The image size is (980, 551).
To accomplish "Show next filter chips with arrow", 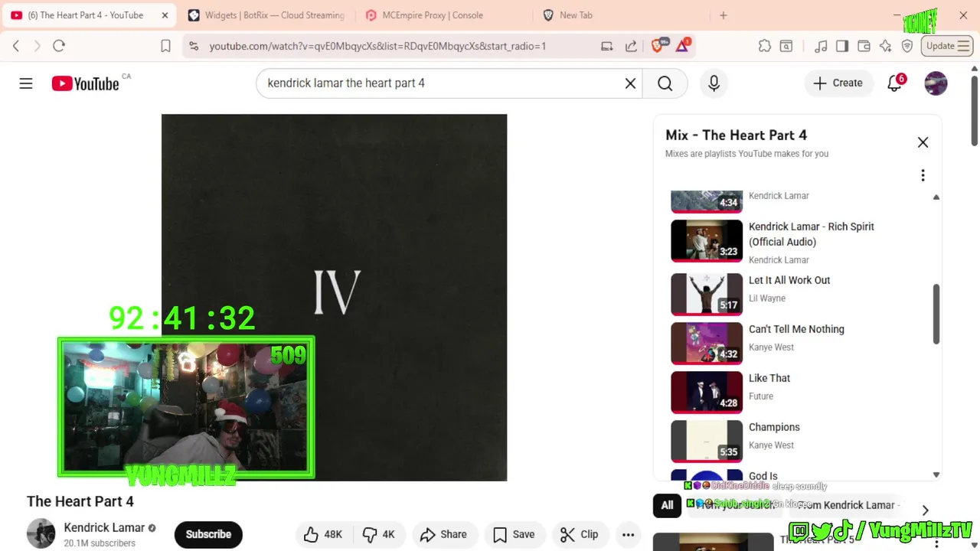I will (x=925, y=510).
